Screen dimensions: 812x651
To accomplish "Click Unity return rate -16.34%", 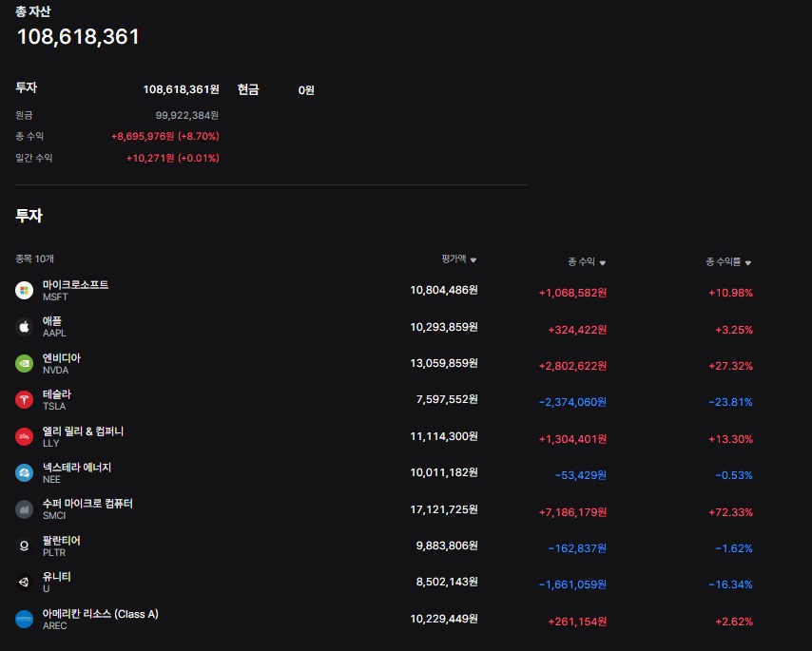I will coord(730,584).
